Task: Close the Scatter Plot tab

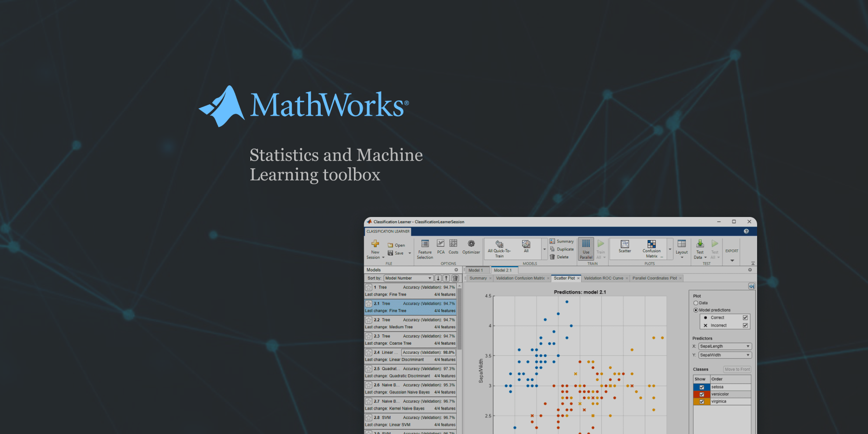Action: [x=578, y=278]
